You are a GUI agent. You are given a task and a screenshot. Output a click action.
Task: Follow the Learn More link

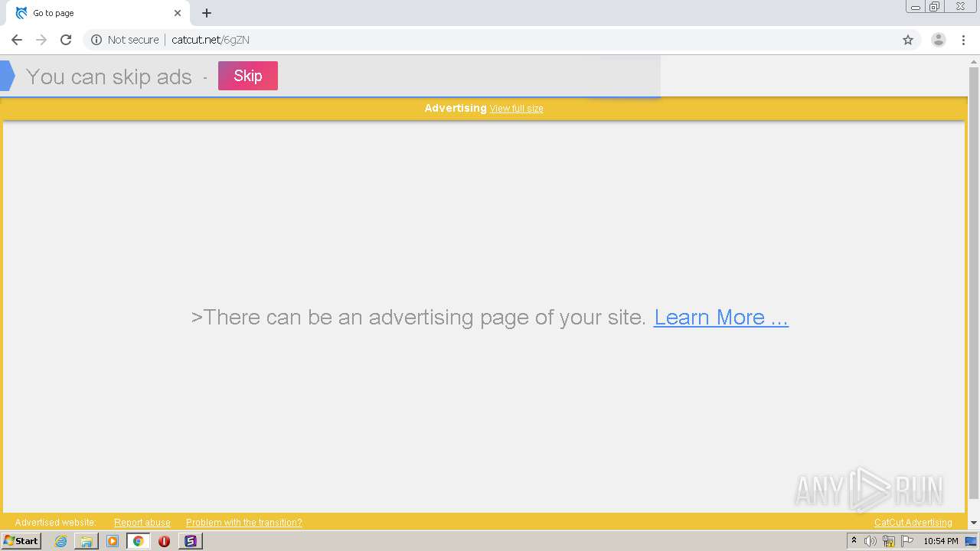(x=721, y=317)
